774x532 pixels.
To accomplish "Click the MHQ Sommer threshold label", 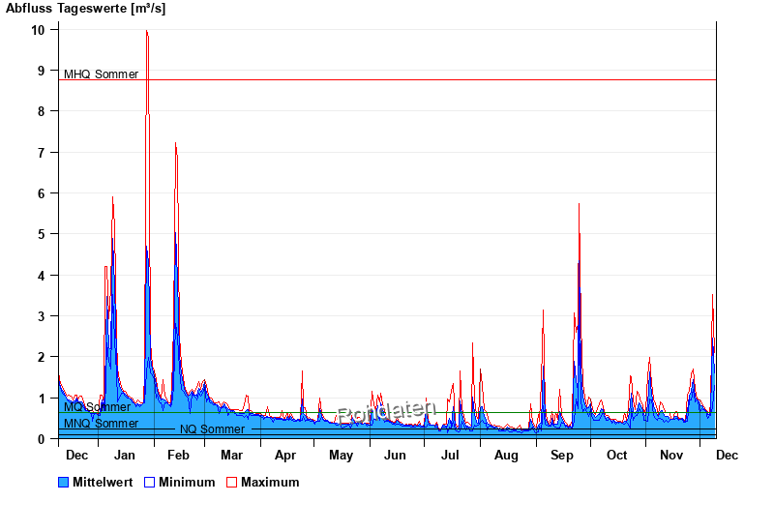I will (x=101, y=74).
